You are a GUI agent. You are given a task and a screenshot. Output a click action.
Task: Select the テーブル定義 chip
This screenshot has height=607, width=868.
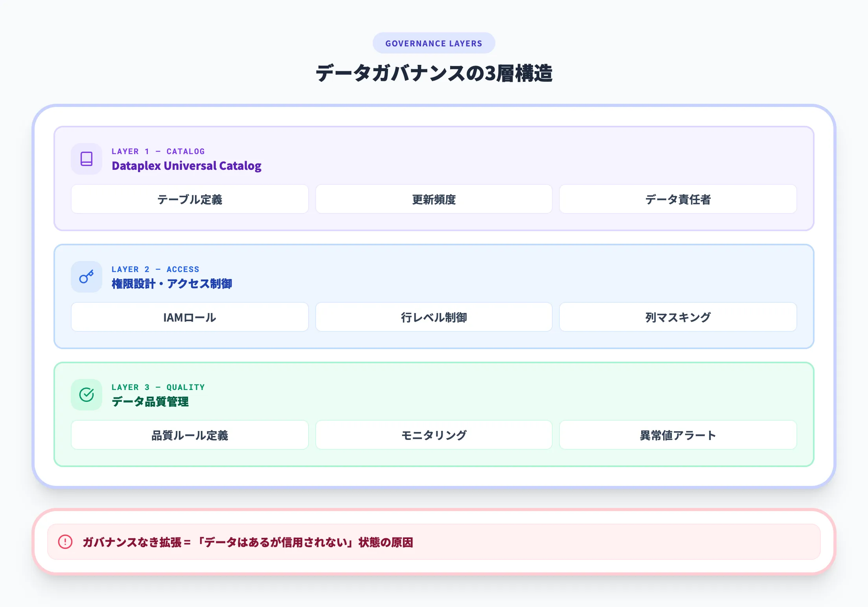point(189,199)
